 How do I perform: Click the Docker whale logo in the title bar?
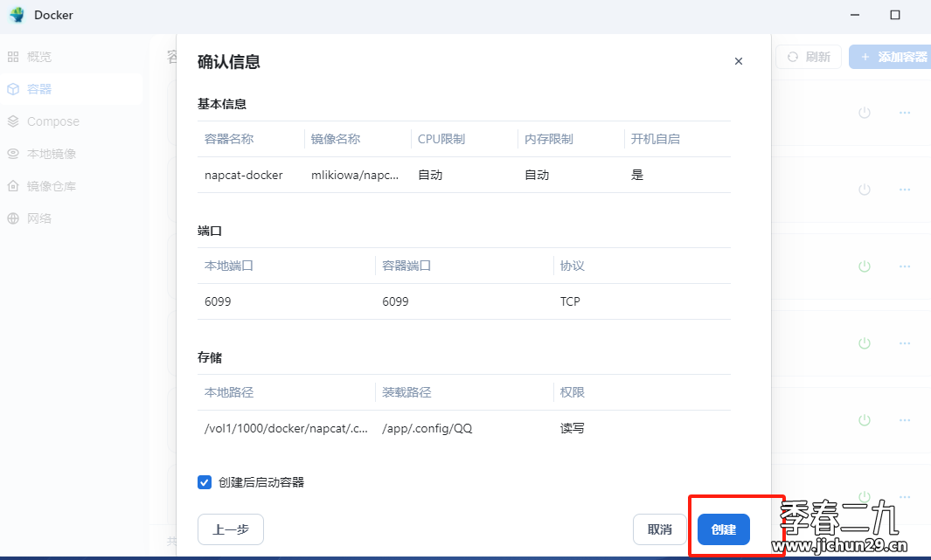pyautogui.click(x=15, y=15)
